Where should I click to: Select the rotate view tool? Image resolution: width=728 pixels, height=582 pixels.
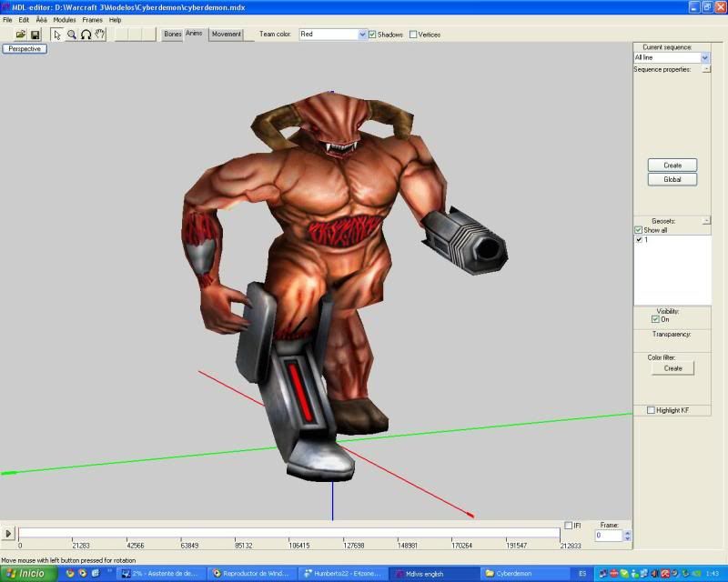[86, 35]
